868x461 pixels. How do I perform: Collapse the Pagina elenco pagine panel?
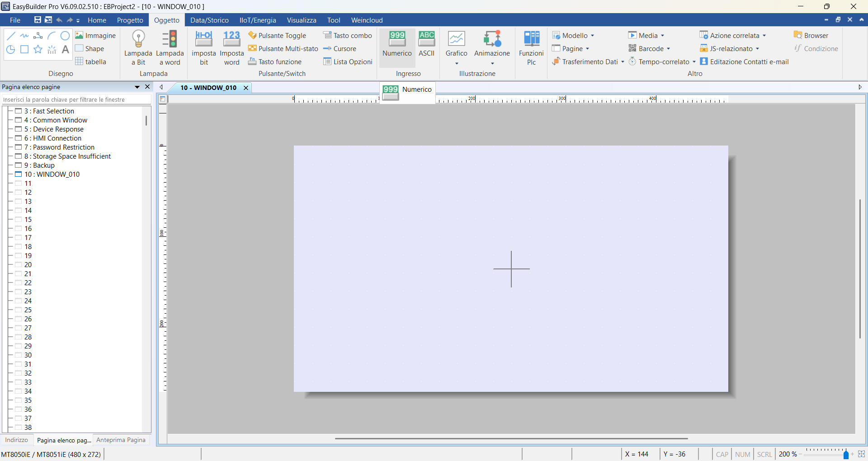[137, 87]
